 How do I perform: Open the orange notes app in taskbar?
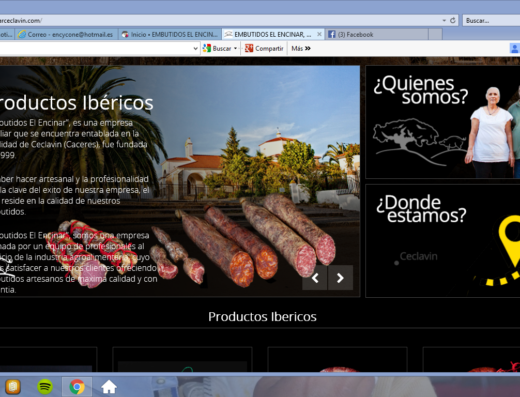(x=13, y=387)
